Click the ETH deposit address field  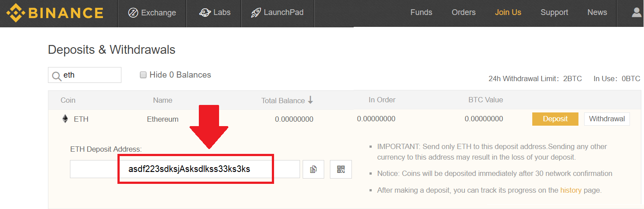click(x=185, y=169)
